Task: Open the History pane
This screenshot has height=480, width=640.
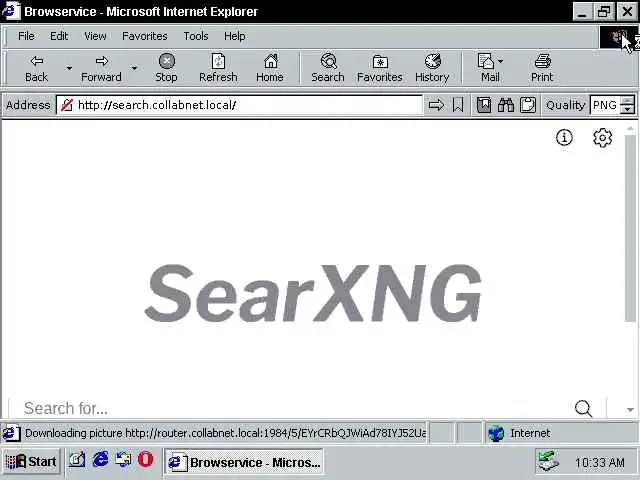Action: [x=432, y=69]
